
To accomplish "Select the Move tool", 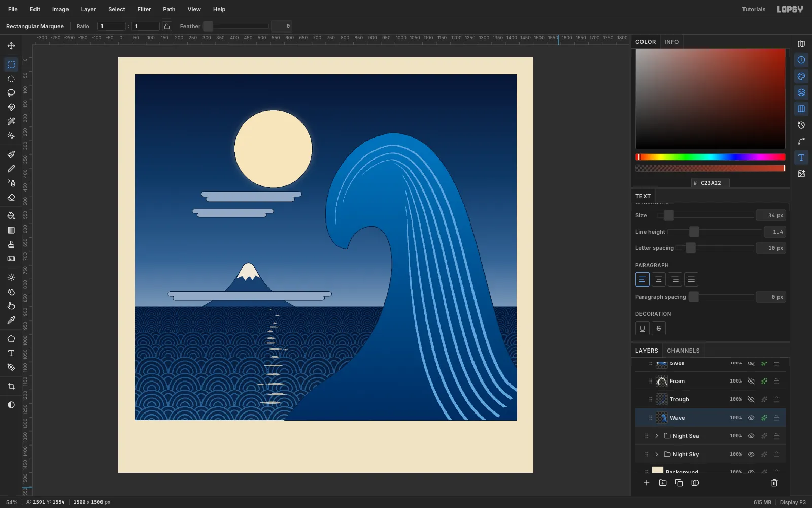I will (11, 46).
